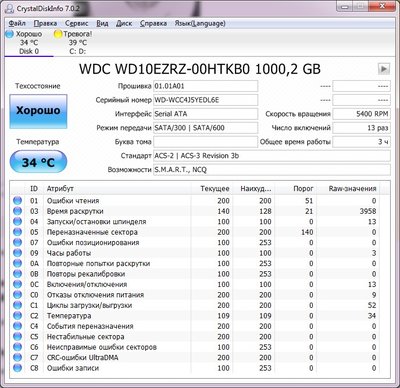Click the next disk arrow button
Screen dimensions: 400x388
click(x=384, y=69)
